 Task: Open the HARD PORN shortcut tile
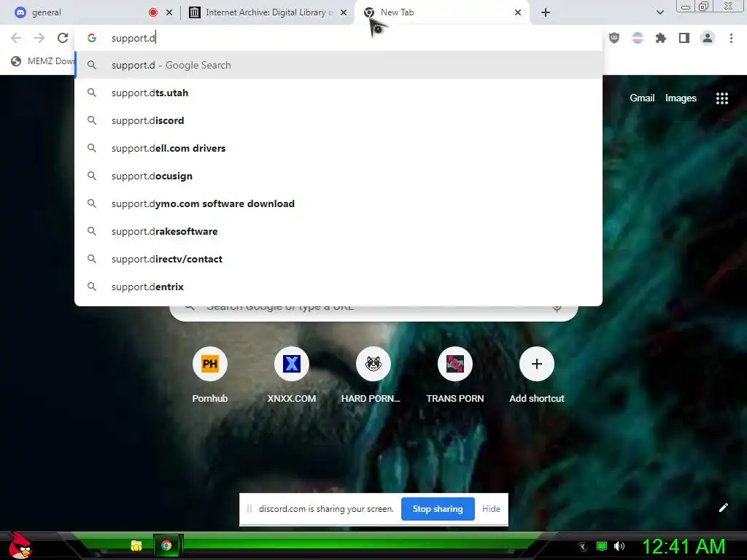pyautogui.click(x=373, y=376)
